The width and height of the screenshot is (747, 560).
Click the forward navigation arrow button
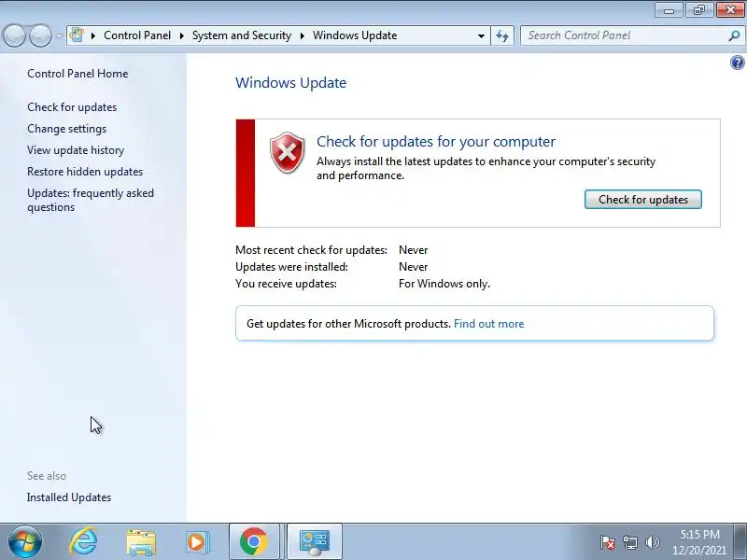(40, 35)
